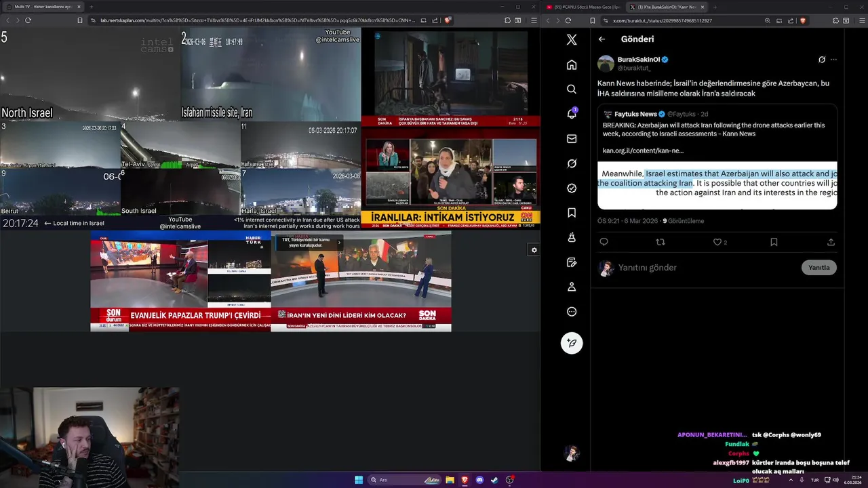Open More options circle in X sidebar
Viewport: 868px width, 488px height.
572,312
